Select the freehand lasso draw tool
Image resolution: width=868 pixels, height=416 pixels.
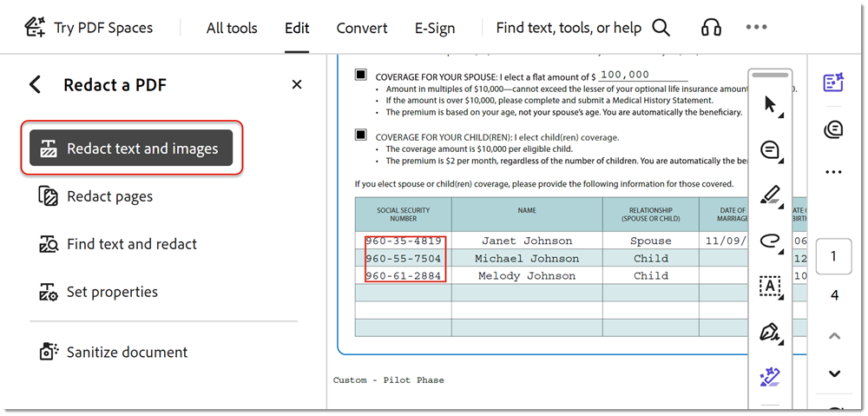tap(770, 241)
